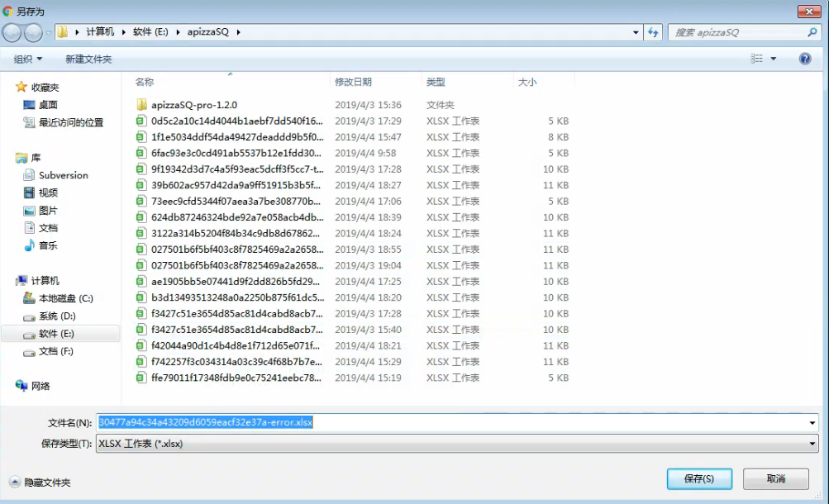
Task: Click 计算机 in the address breadcrumb
Action: (100, 31)
